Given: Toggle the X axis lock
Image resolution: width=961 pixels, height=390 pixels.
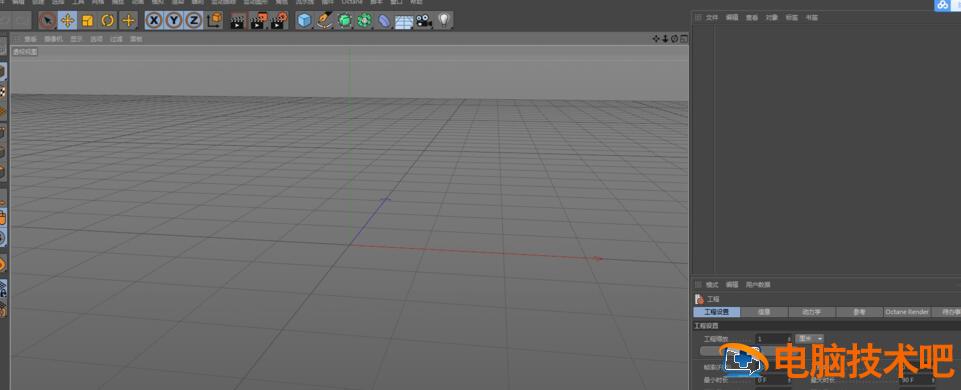Looking at the screenshot, I should click(154, 21).
